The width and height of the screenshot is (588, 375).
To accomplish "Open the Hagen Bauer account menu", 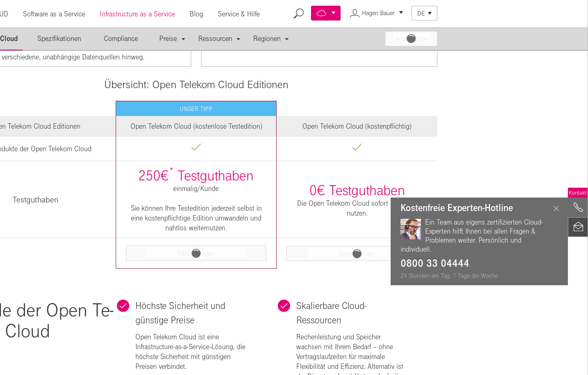I will click(378, 13).
